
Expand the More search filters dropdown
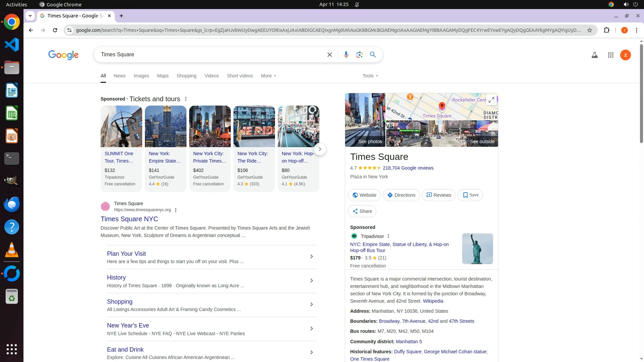coord(268,76)
